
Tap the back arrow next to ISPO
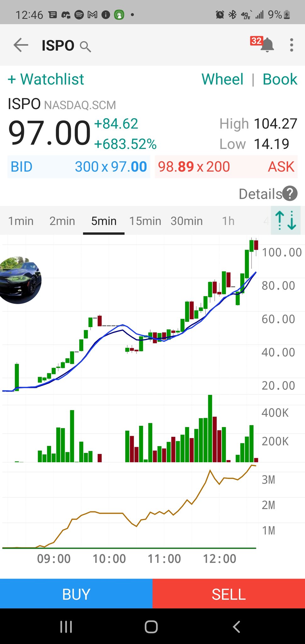[21, 45]
